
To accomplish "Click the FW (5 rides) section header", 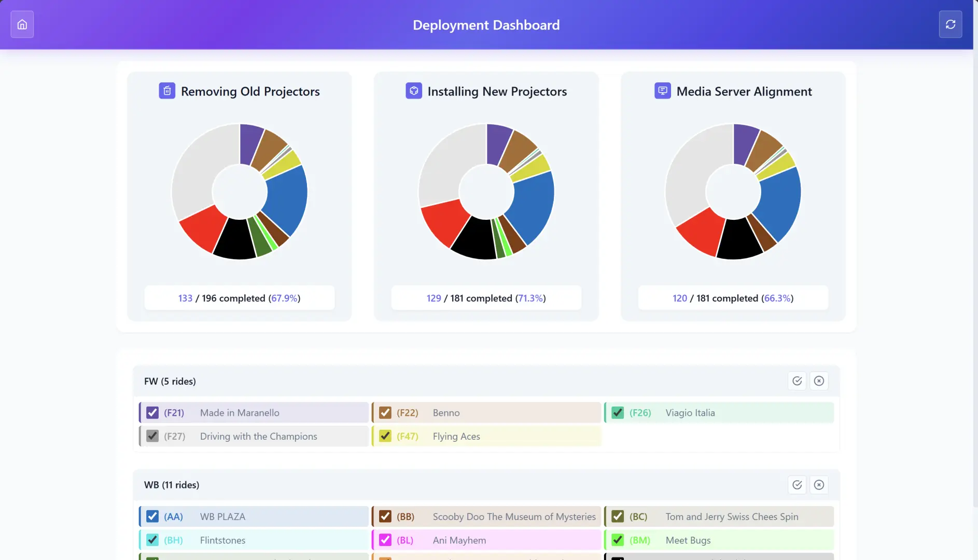I will point(170,381).
